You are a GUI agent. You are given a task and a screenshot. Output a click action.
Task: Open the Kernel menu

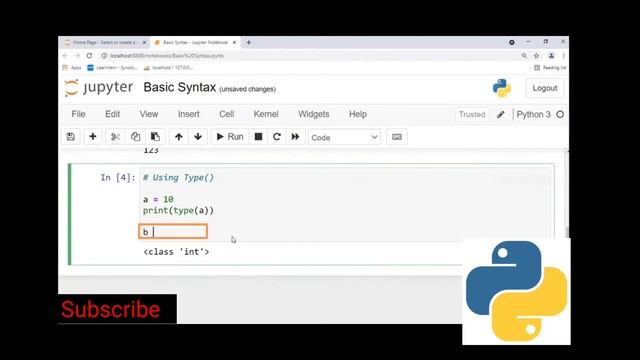point(266,114)
